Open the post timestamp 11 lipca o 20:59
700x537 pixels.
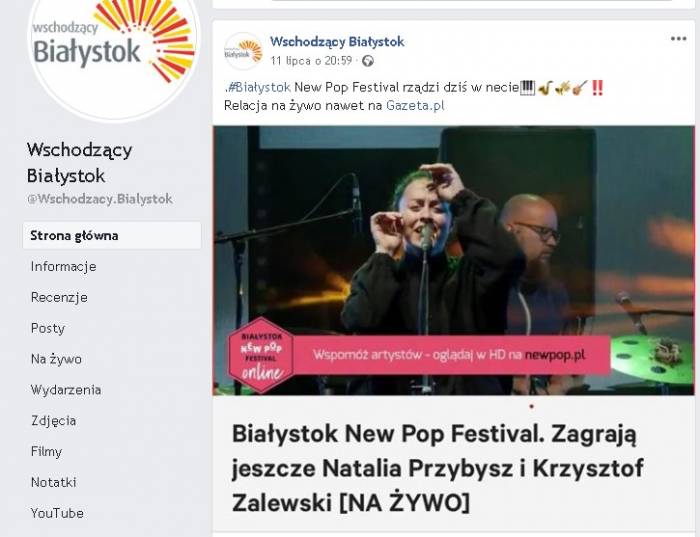[x=311, y=60]
